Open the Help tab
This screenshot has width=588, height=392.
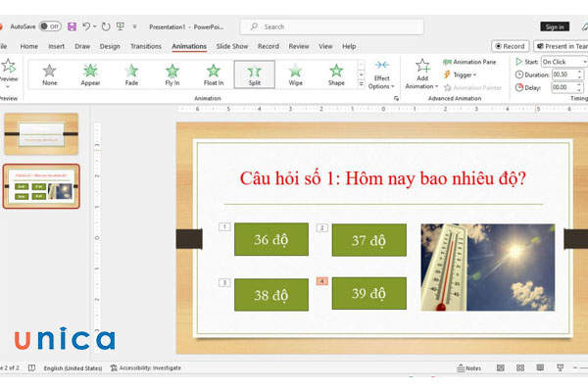click(x=349, y=46)
